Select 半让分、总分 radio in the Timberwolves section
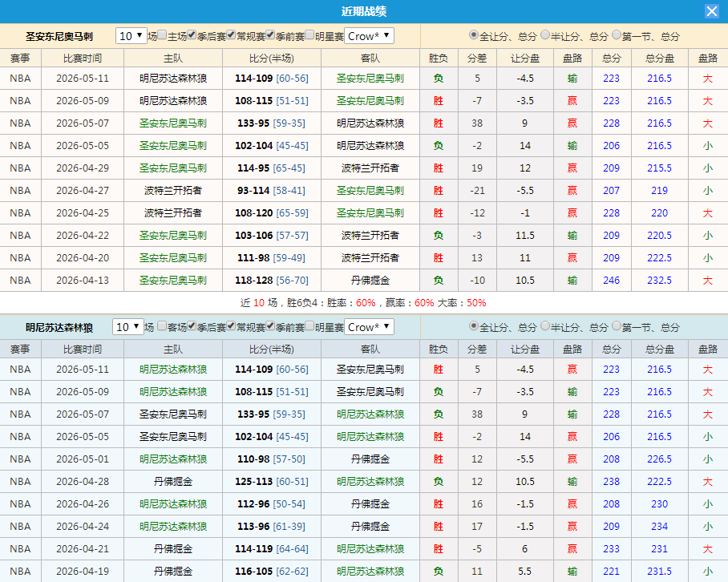Viewport: 728px width, 582px height. pos(545,325)
